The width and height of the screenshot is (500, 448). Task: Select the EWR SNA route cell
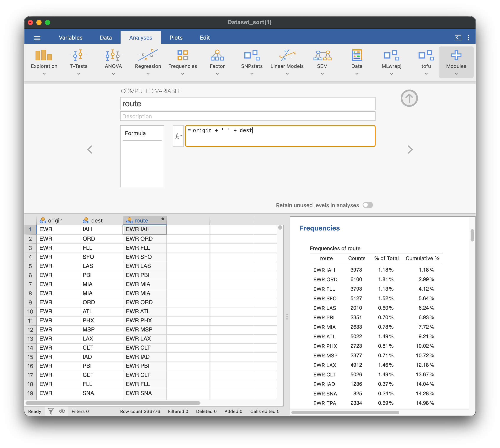pos(145,393)
